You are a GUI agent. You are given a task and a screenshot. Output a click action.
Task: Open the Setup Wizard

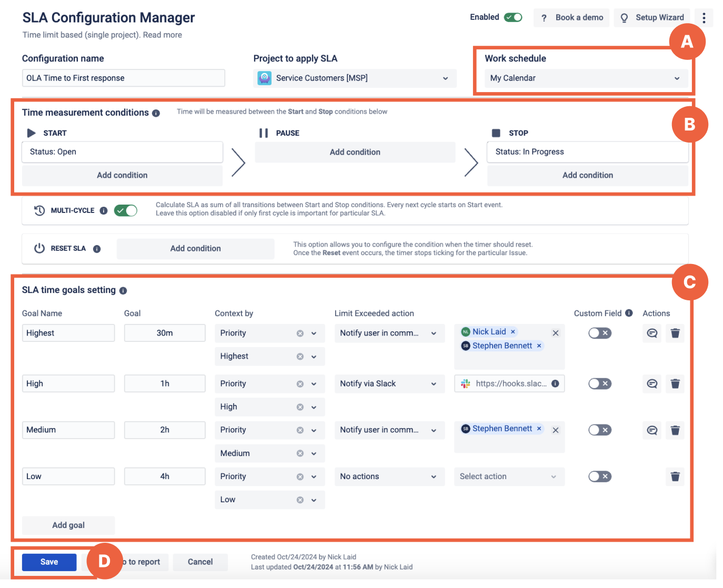(x=652, y=18)
